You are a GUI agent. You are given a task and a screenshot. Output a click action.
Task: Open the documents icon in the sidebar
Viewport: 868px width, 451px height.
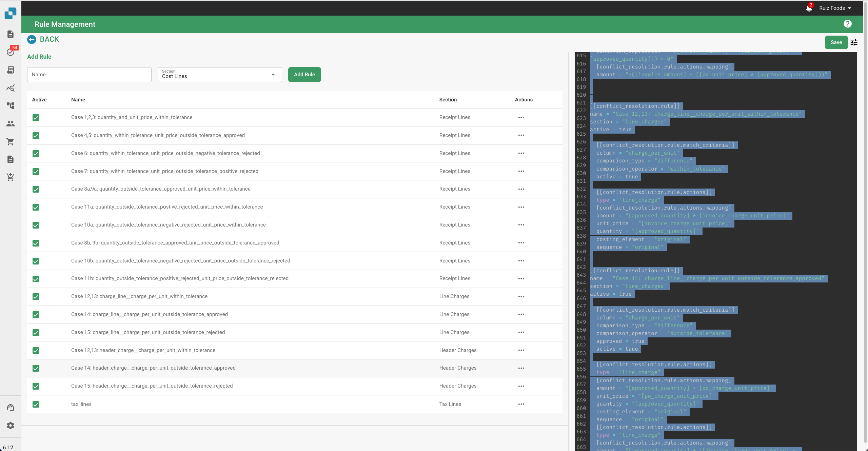[10, 34]
